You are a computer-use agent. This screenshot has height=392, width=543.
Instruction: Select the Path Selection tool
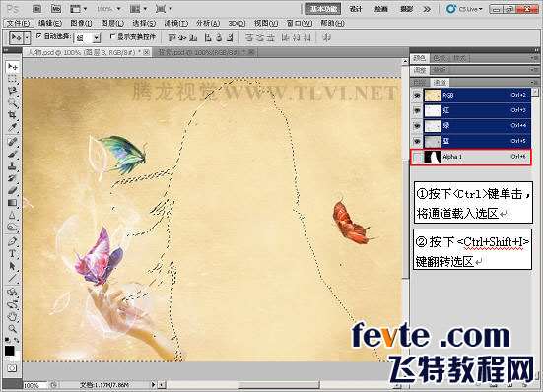click(x=13, y=265)
